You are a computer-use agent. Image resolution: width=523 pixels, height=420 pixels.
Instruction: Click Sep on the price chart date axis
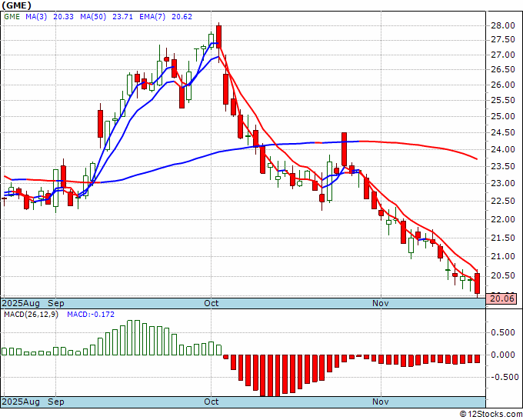[55, 303]
